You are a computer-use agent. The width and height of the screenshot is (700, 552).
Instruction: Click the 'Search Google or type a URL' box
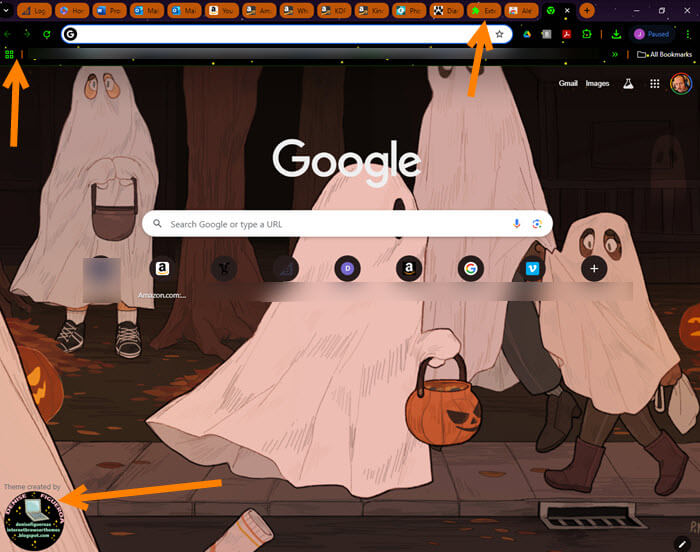347,224
